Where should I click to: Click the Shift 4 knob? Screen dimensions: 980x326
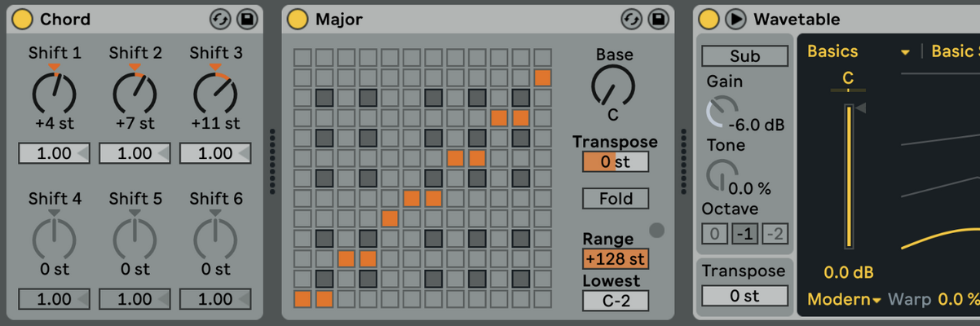pos(54,237)
